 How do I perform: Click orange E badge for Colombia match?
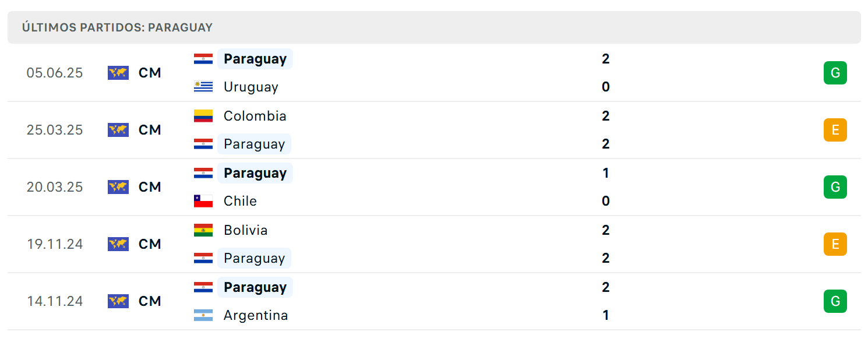835,130
